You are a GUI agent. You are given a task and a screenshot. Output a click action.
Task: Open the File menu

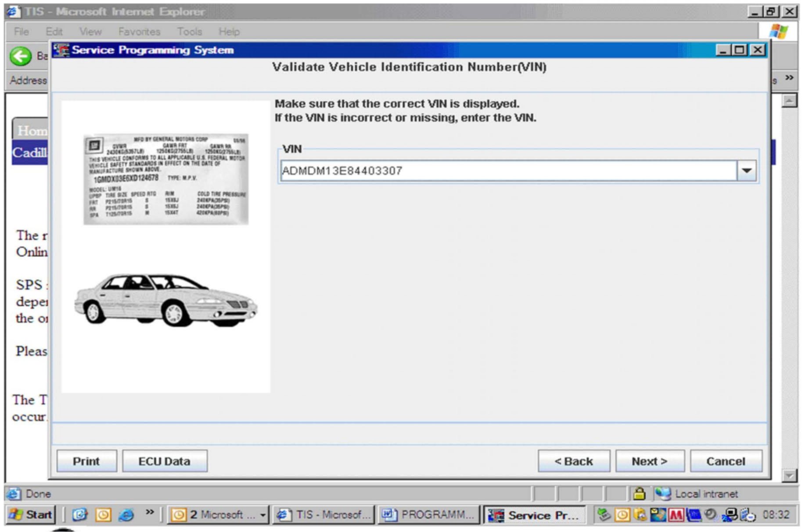pyautogui.click(x=21, y=32)
